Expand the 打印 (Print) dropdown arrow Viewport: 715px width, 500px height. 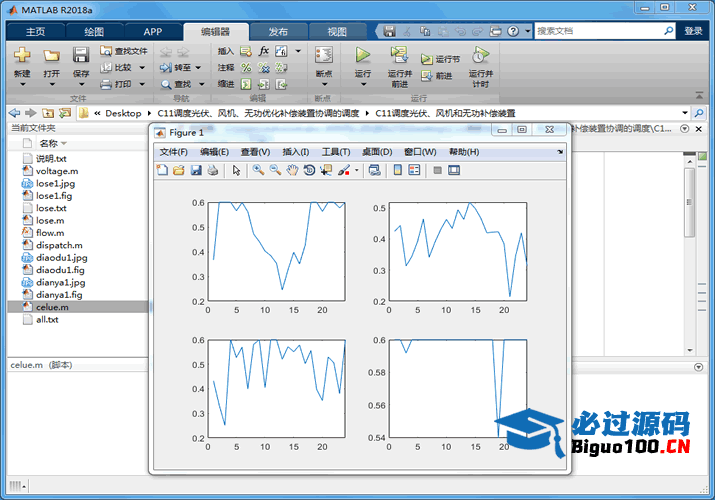141,85
